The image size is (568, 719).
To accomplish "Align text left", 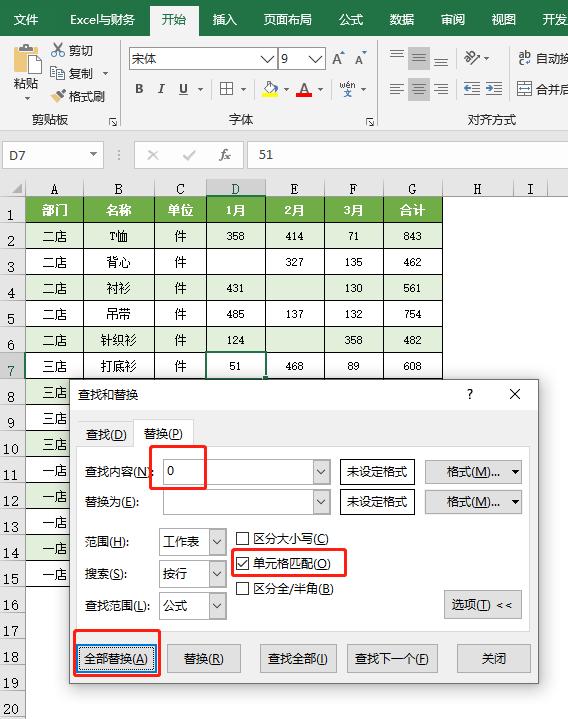I will click(397, 88).
